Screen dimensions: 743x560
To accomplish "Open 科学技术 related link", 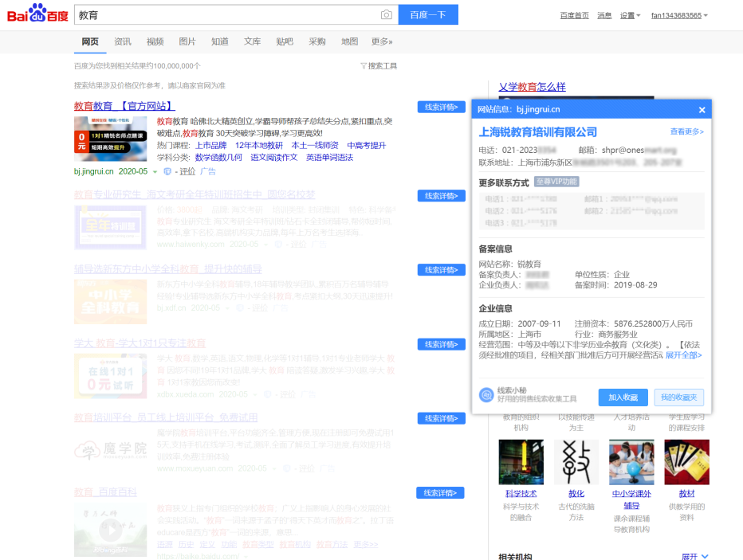I will click(521, 494).
